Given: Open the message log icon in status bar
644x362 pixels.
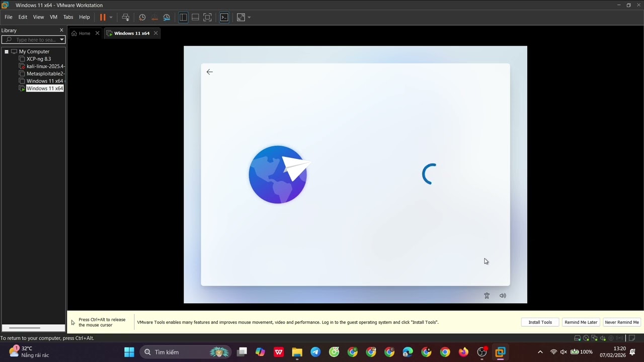Looking at the screenshot, I should 632,338.
